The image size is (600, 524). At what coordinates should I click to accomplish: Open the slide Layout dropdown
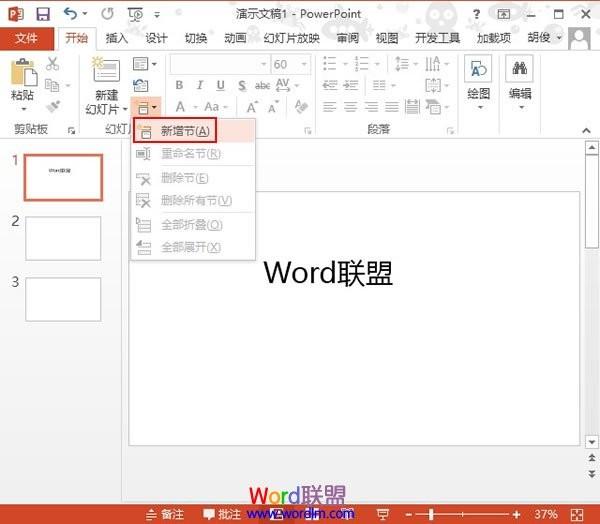click(145, 64)
